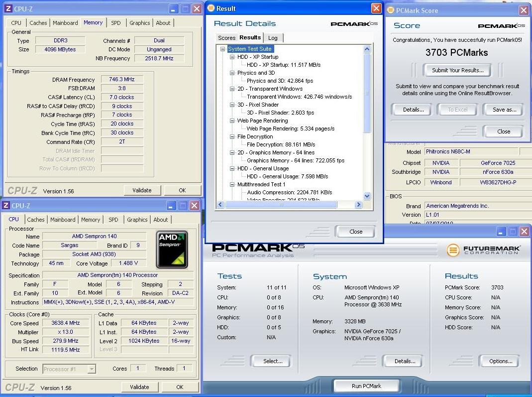The height and width of the screenshot is (397, 532).
Task: Click Validate in upper CPU-Z window
Action: [x=142, y=190]
